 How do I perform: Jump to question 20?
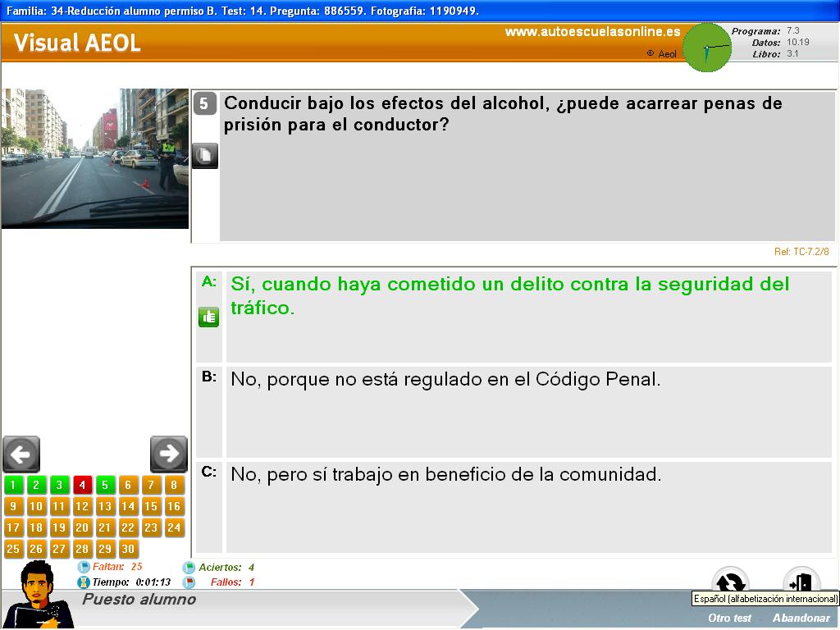(x=82, y=527)
